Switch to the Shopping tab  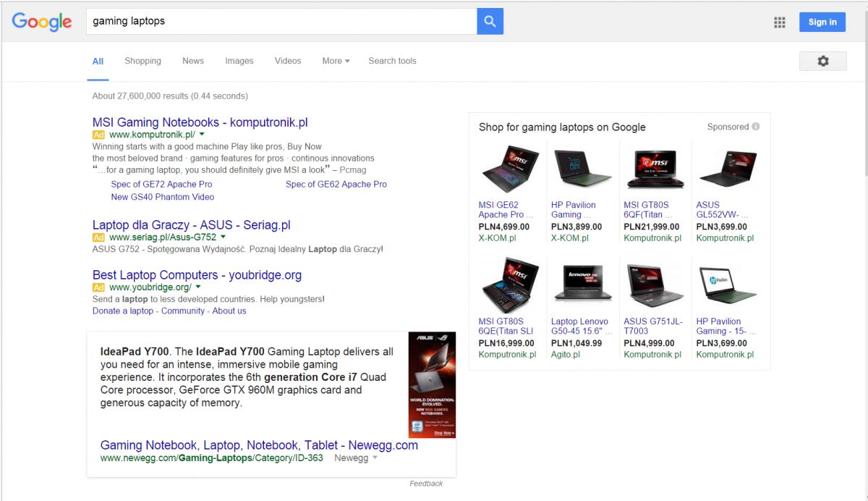click(x=142, y=61)
